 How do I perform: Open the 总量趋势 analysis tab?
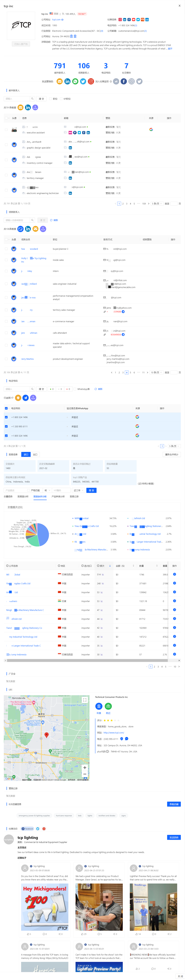click(x=8, y=497)
